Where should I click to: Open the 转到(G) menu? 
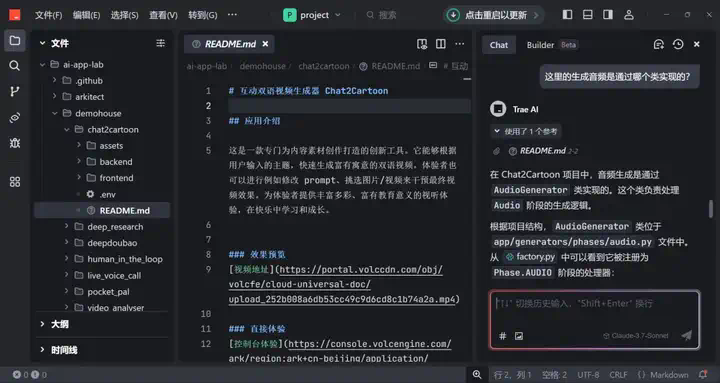tap(202, 15)
